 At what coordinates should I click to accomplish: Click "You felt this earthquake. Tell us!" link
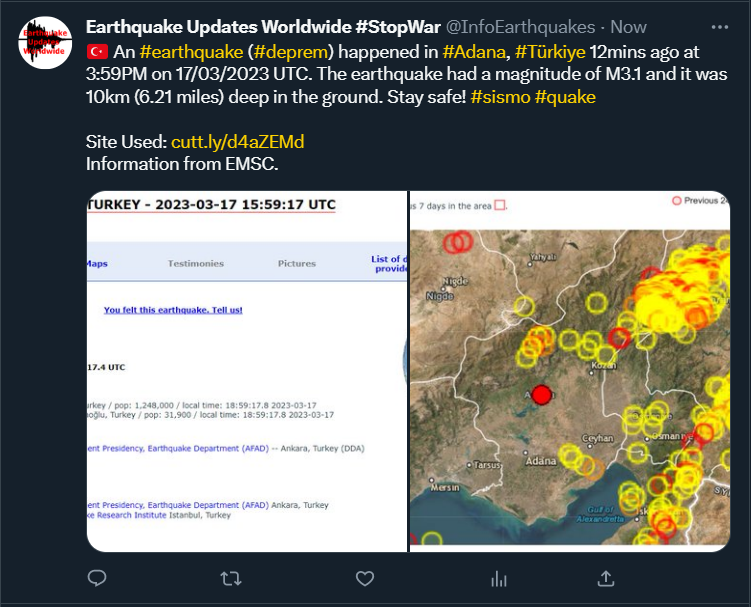point(173,310)
